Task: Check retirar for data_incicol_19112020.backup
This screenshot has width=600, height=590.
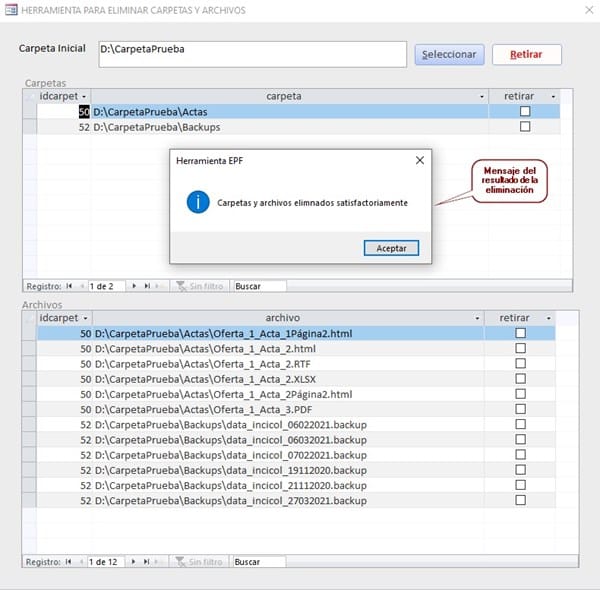Action: (x=520, y=470)
